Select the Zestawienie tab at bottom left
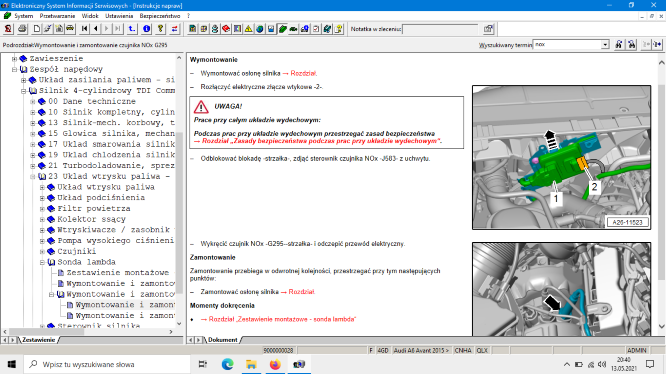Image resolution: width=666 pixels, height=374 pixels. 38,340
